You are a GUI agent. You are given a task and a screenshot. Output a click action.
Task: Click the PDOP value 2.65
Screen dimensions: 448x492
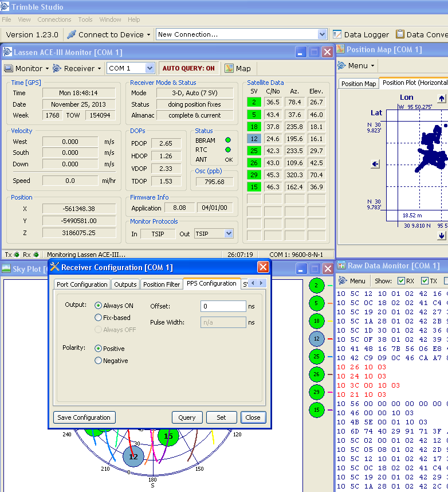(166, 143)
